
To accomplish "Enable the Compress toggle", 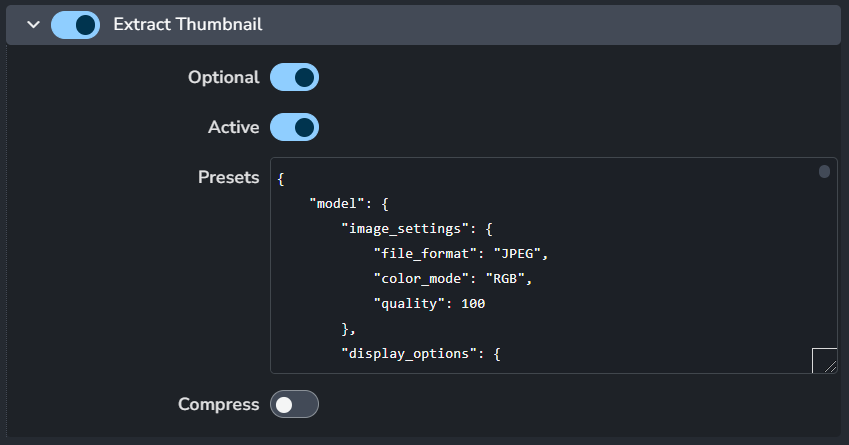I will (294, 404).
